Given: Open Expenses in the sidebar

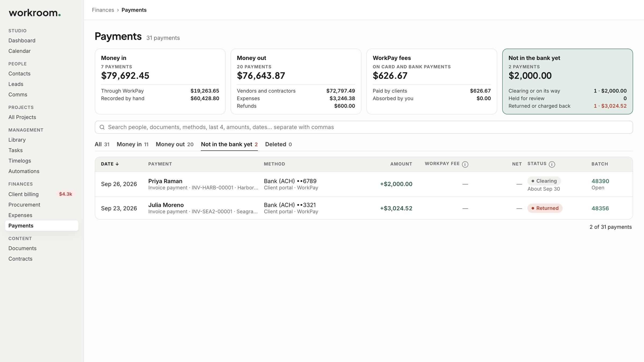Looking at the screenshot, I should (20, 215).
